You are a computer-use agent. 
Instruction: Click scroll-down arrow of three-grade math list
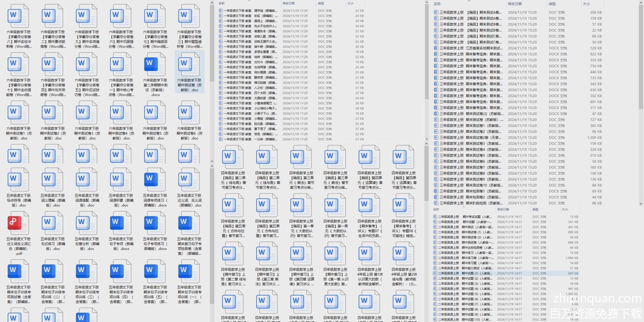click(640, 204)
